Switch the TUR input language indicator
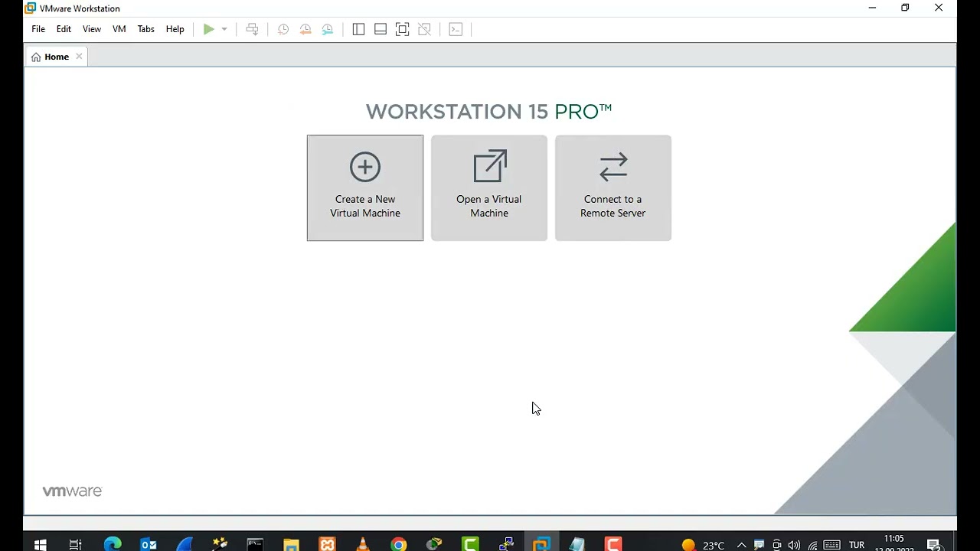Viewport: 980px width, 551px height. 857,545
